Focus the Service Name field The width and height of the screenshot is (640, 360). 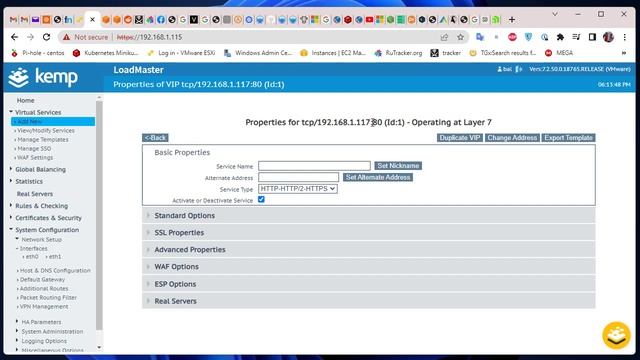click(314, 166)
